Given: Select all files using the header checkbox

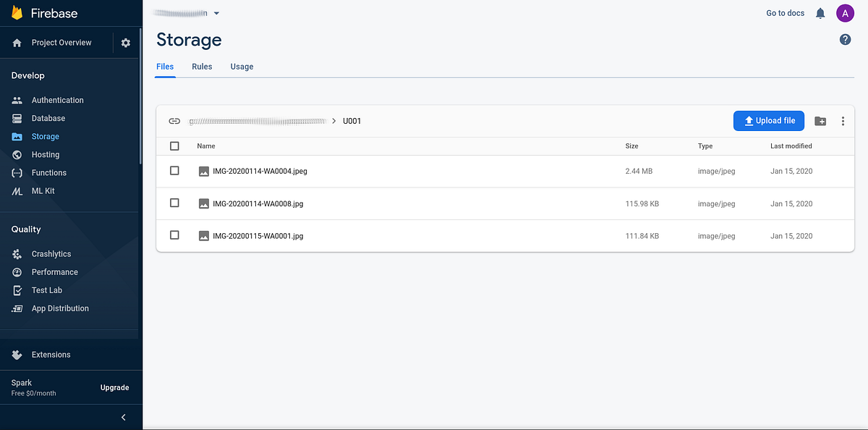Looking at the screenshot, I should tap(174, 146).
